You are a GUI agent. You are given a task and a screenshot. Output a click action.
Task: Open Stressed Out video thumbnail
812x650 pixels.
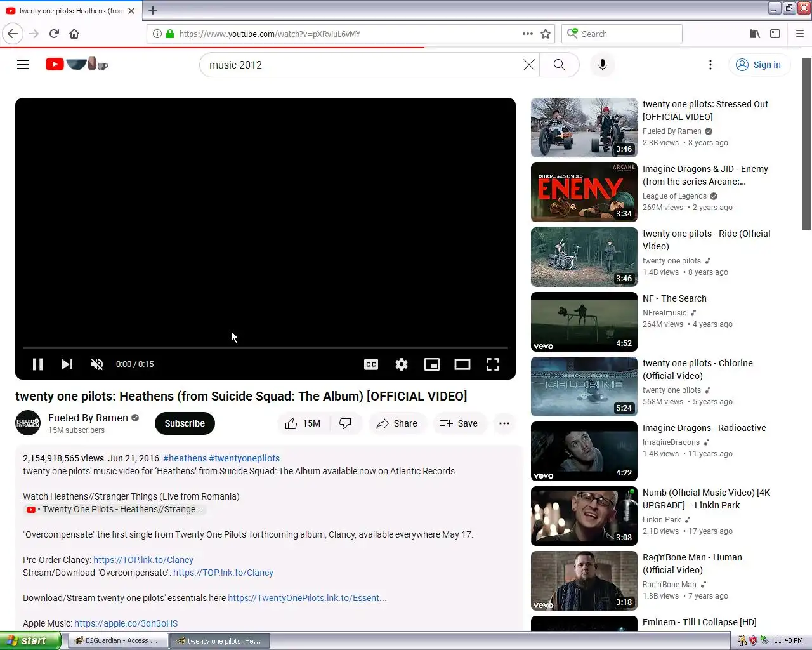coord(584,128)
